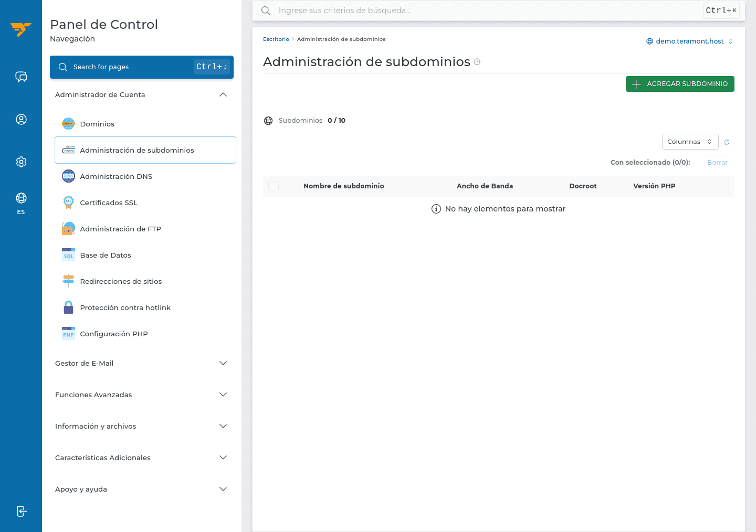Open the settings gear icon
Screen dimensions: 756x532
pos(21,162)
